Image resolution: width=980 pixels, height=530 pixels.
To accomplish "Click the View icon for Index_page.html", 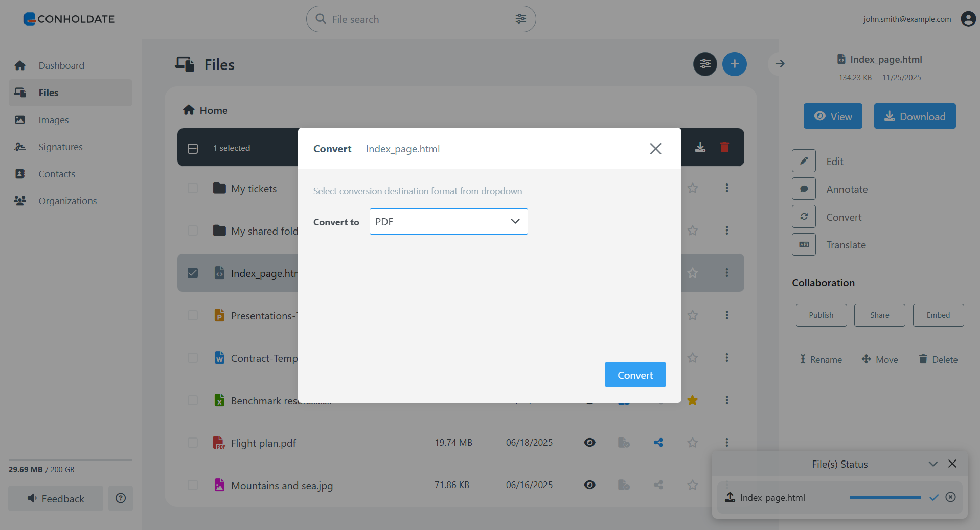I will (x=832, y=116).
